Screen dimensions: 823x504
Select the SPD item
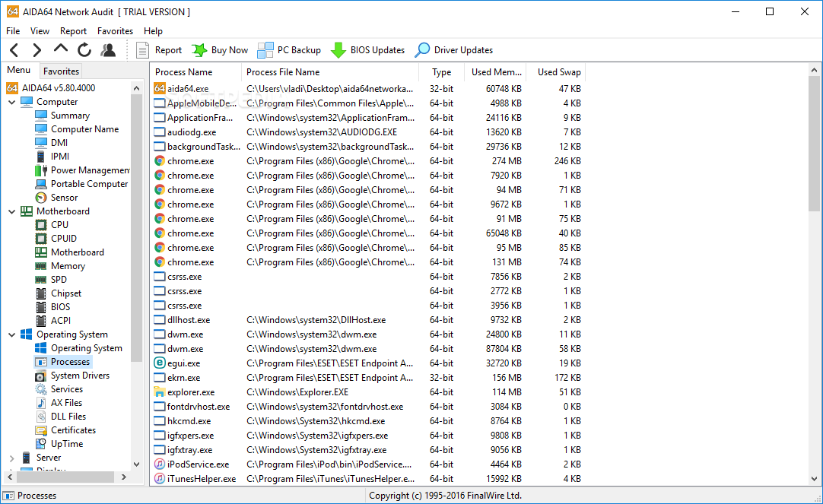(x=52, y=280)
